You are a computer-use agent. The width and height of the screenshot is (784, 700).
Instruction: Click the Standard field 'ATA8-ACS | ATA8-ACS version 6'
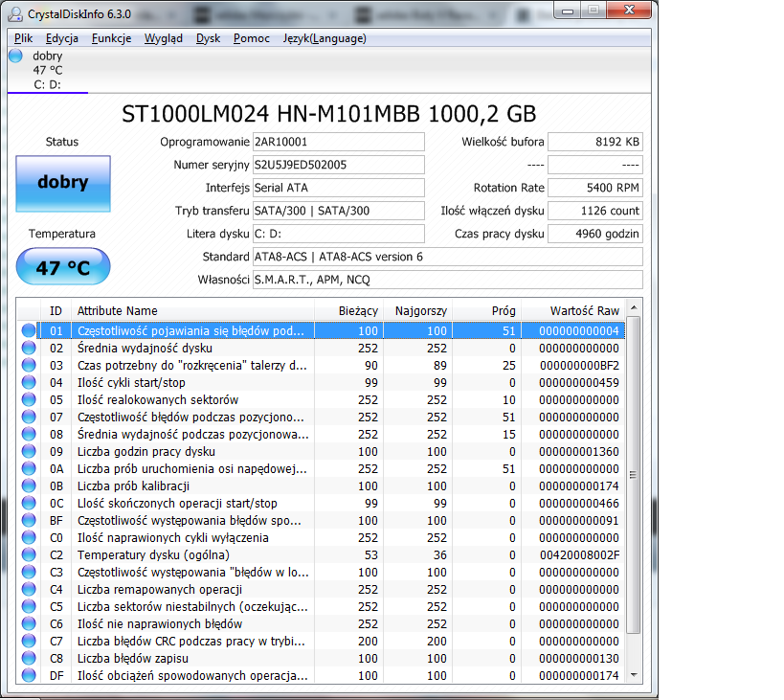[447, 257]
